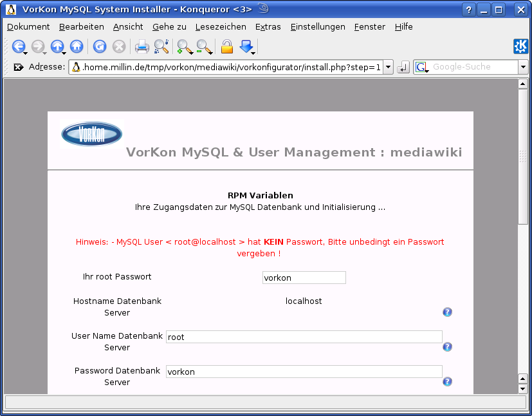Image resolution: width=532 pixels, height=416 pixels.
Task: Open Find in page binoculars icon
Action: point(161,46)
